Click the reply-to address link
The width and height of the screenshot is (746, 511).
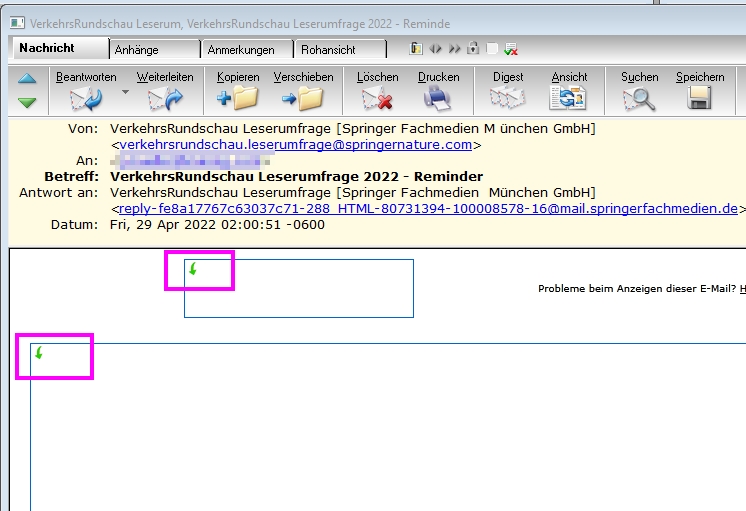pos(428,208)
